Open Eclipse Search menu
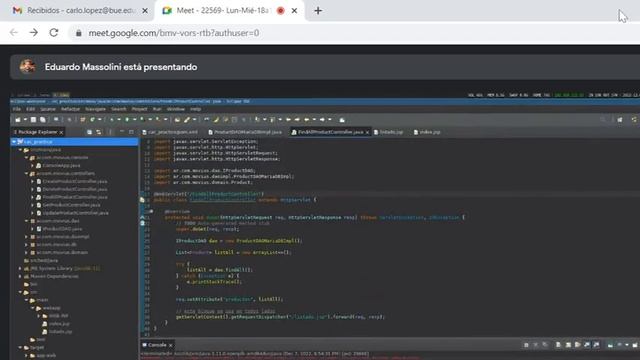 click(119, 109)
